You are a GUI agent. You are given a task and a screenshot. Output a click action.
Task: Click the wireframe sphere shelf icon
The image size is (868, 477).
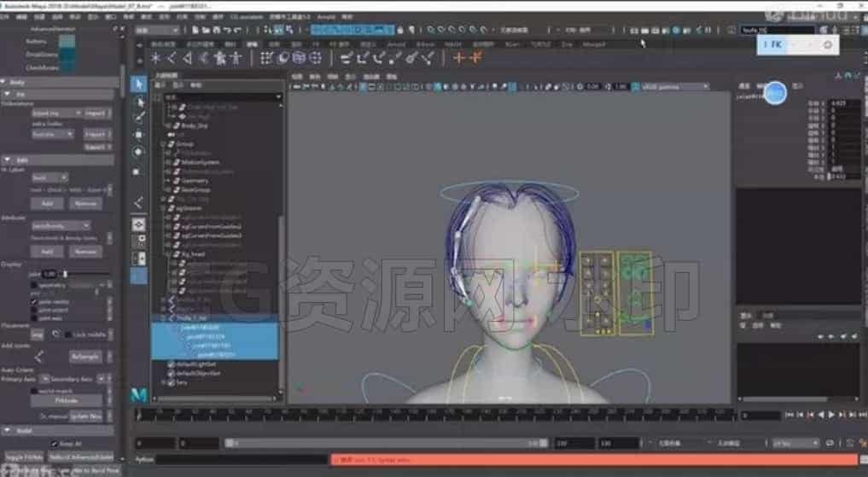point(299,57)
